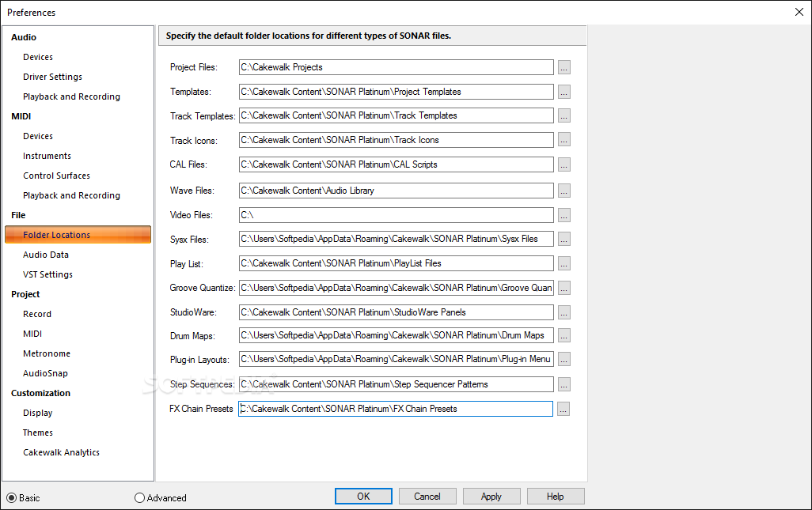Click browse button next to Sysx Files

[x=564, y=239]
